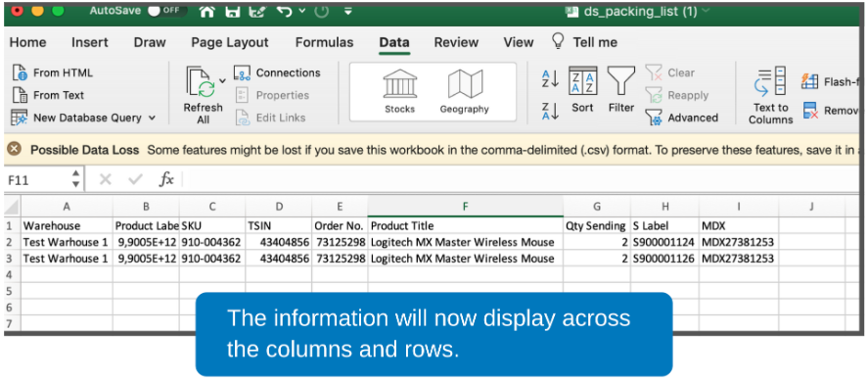Open the Customize Quick Access Toolbar dropdown
The height and width of the screenshot is (382, 868).
tap(348, 11)
